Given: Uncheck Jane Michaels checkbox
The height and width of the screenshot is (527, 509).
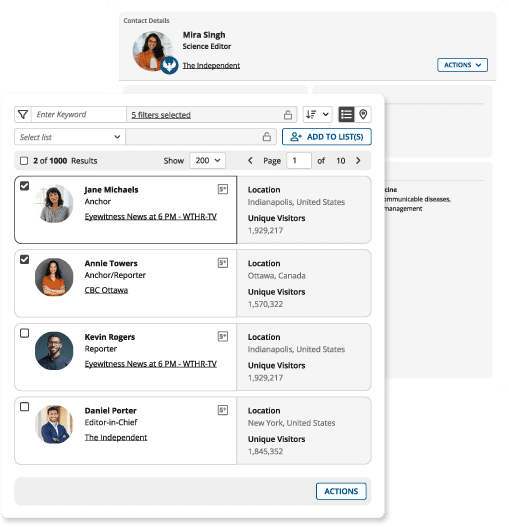Looking at the screenshot, I should tap(25, 186).
